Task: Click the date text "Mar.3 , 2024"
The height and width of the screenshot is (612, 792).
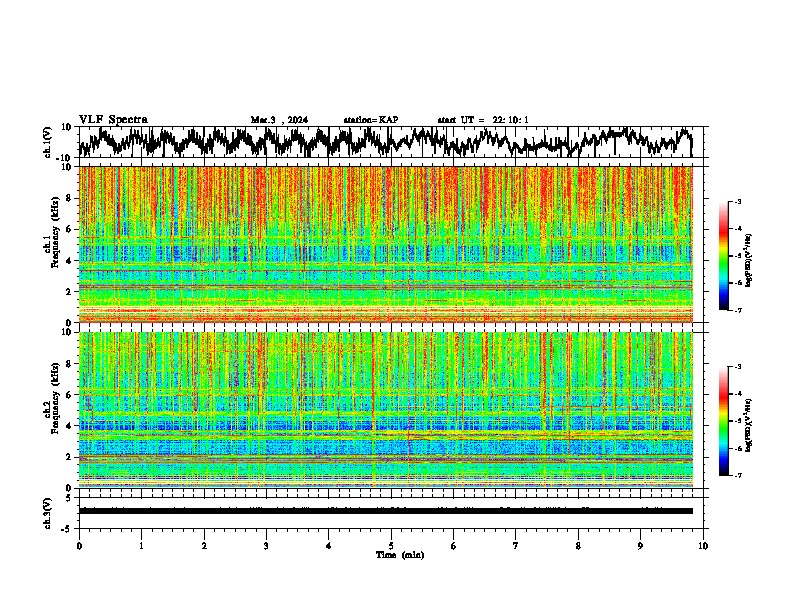Action: coord(279,120)
